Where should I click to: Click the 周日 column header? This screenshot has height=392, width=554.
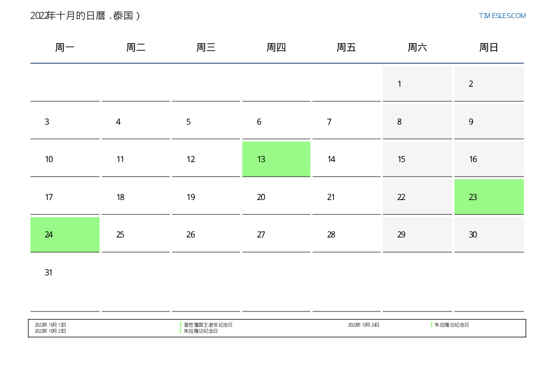coord(489,47)
